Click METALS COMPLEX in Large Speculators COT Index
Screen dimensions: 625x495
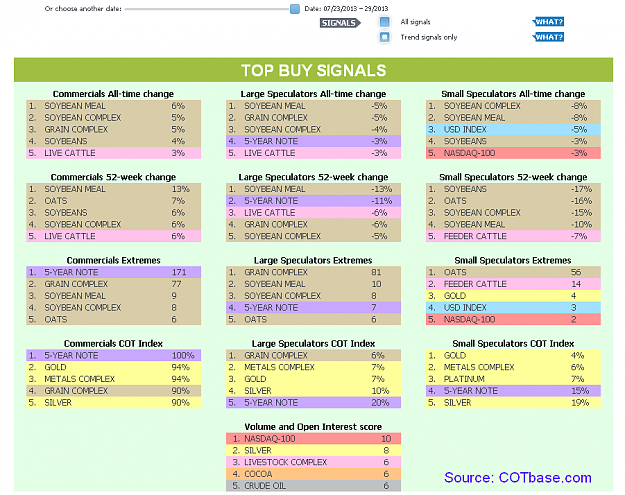point(313,367)
